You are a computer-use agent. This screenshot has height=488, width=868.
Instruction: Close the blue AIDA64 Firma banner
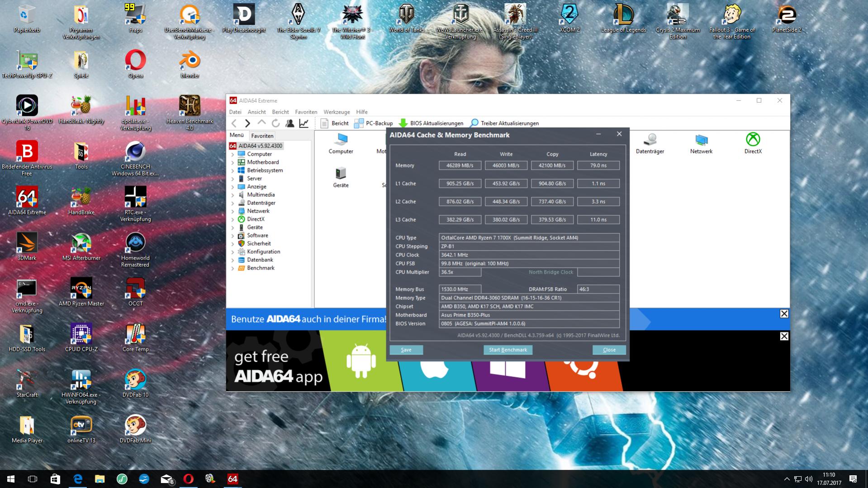pos(784,314)
